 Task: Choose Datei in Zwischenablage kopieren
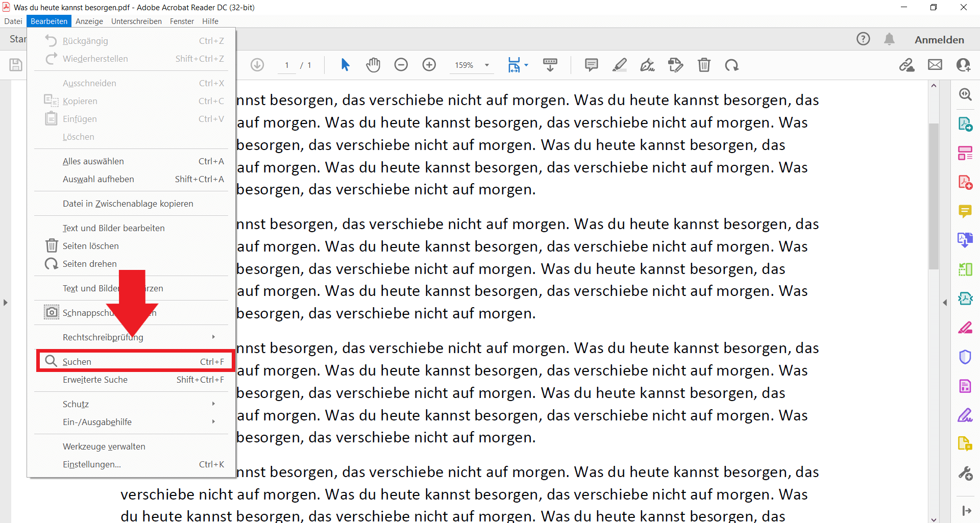click(x=132, y=204)
